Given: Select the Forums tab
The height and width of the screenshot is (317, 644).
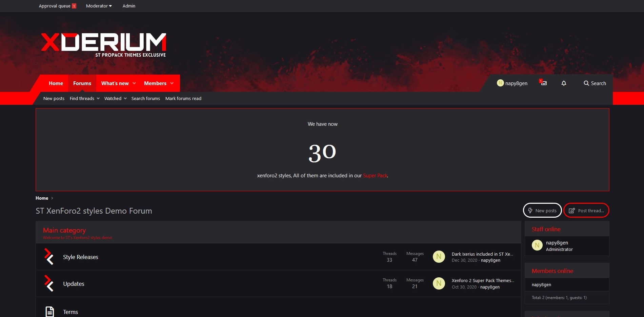Looking at the screenshot, I should (x=82, y=83).
